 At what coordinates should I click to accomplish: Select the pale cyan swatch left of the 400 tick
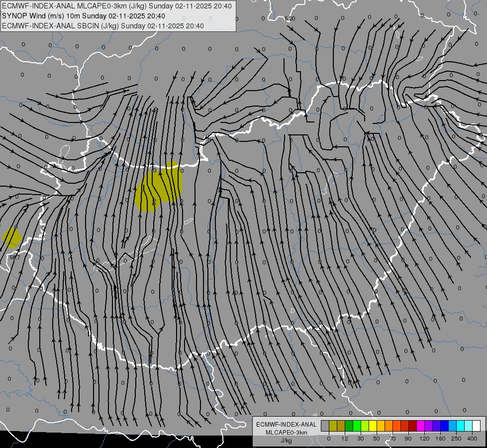coord(469,426)
